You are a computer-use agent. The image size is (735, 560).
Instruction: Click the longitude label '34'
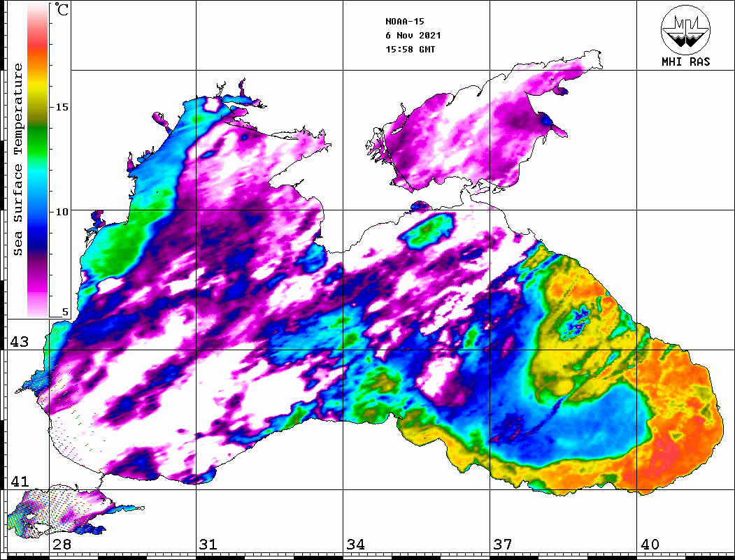[355, 545]
